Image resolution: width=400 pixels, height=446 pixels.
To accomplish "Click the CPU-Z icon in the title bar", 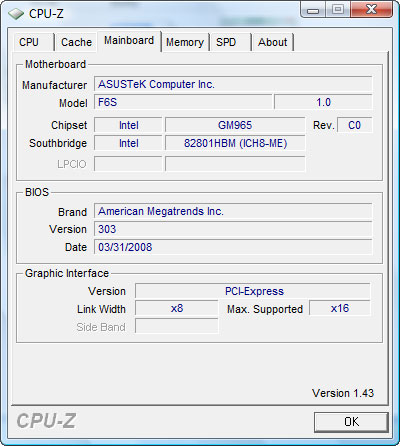I will coord(16,14).
